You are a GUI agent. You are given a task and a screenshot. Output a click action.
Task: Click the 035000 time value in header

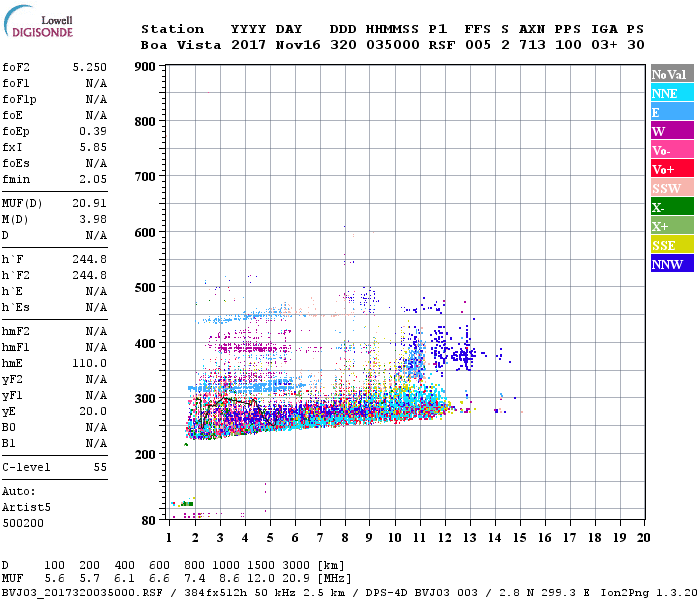pos(393,45)
